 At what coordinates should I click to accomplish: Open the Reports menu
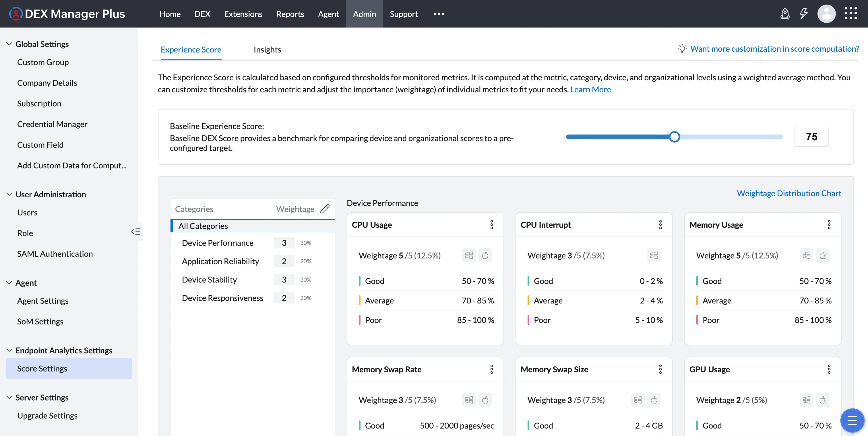point(290,14)
